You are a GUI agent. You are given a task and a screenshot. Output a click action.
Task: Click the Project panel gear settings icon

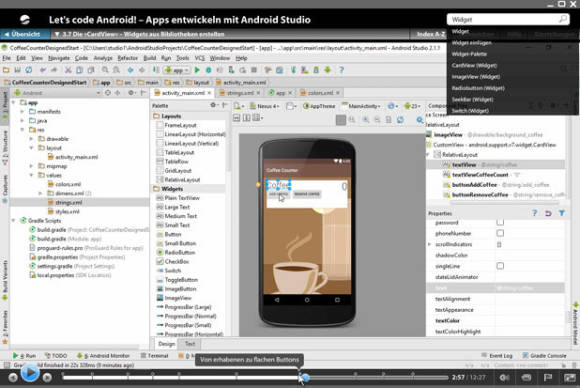(x=131, y=93)
